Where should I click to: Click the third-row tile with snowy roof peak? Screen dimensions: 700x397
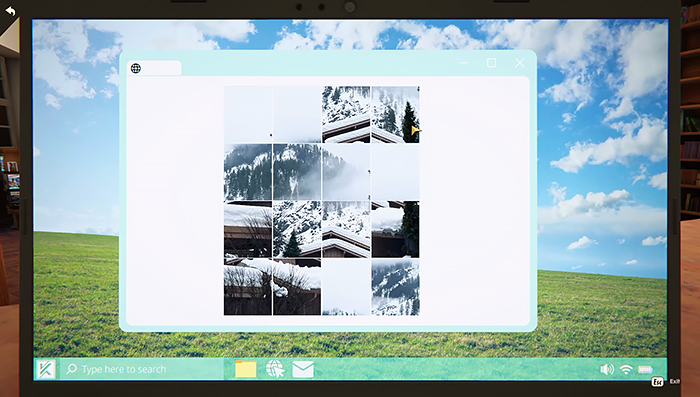coord(346,230)
